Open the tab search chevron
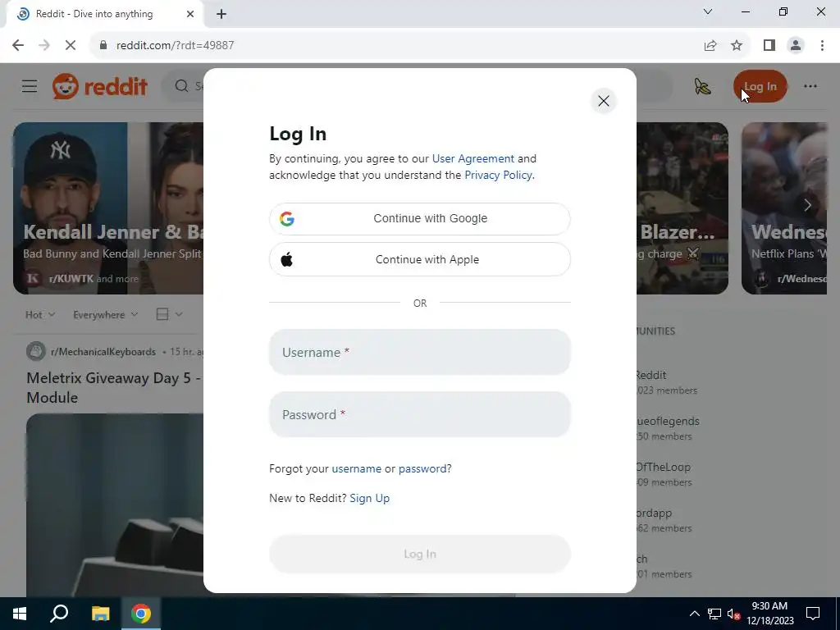The image size is (840, 630). pos(708,11)
